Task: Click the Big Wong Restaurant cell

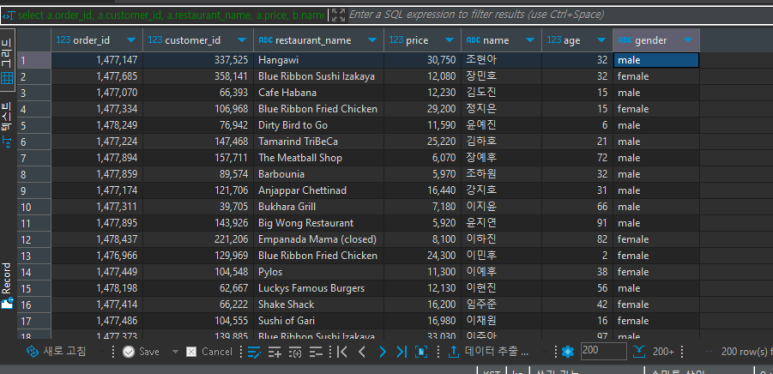Action: click(x=318, y=223)
